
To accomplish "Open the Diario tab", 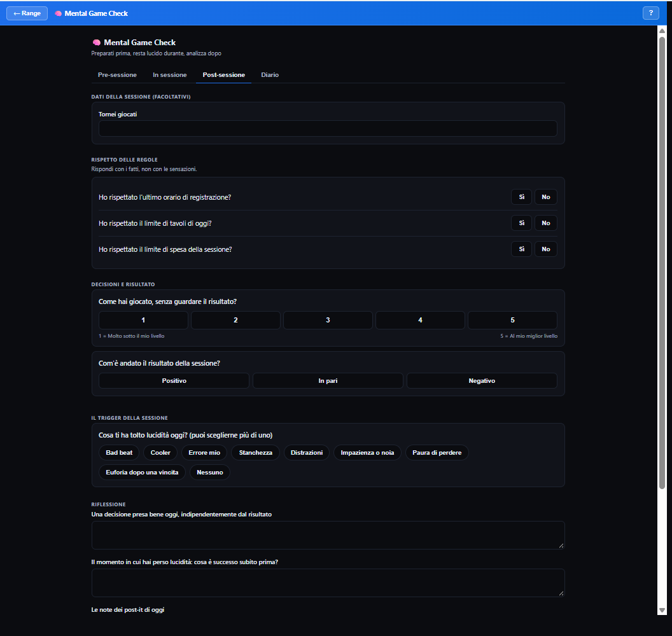I will click(270, 74).
